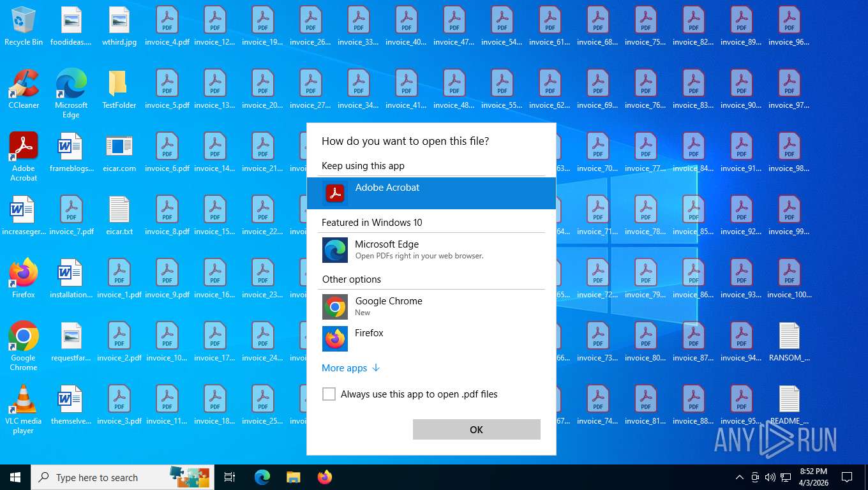Choose Microsoft Edge to open the file
868x490 pixels.
click(431, 249)
